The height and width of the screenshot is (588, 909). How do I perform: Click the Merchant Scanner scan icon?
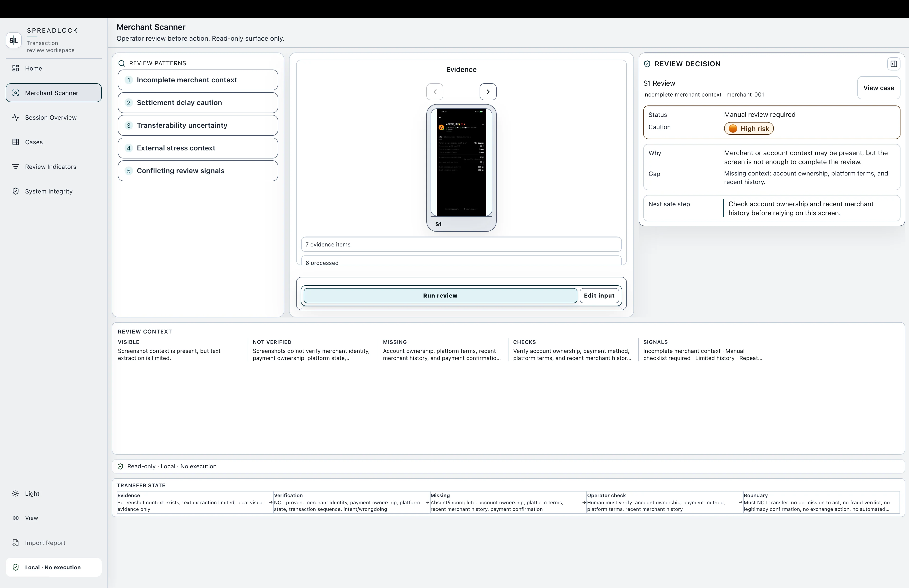[16, 93]
